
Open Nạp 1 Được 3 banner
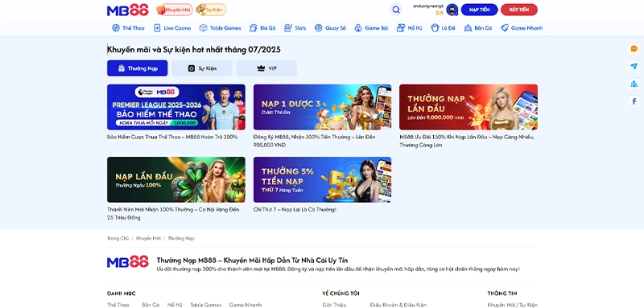(x=323, y=107)
